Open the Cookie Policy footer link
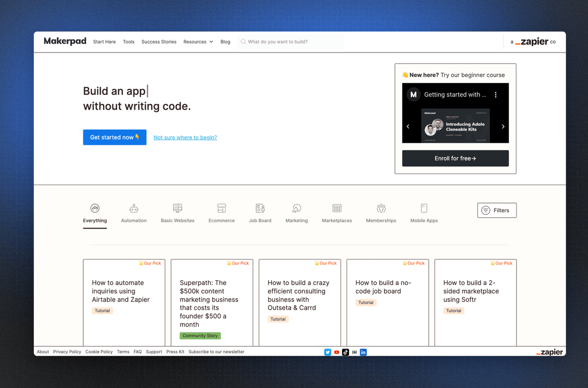This screenshot has width=588, height=388. 99,352
